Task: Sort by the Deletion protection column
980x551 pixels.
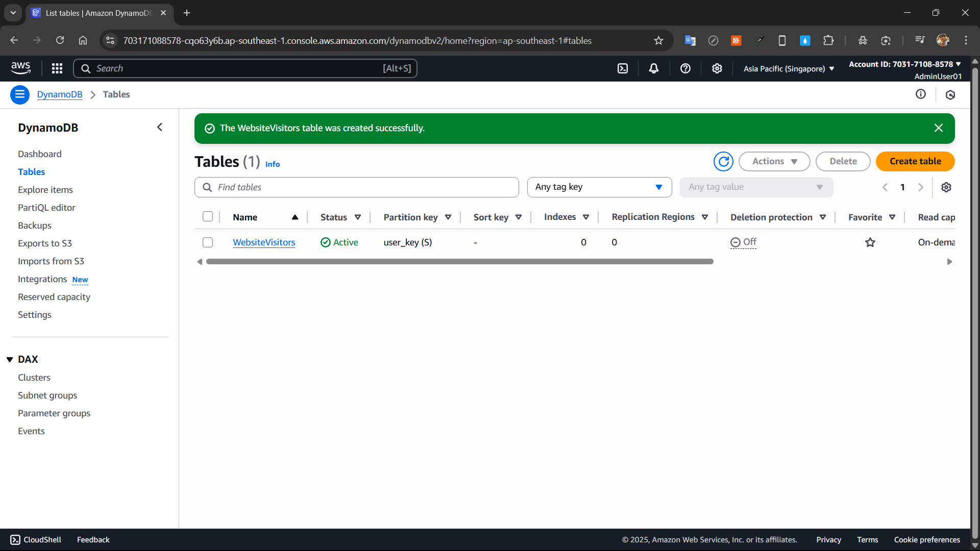Action: pyautogui.click(x=823, y=217)
